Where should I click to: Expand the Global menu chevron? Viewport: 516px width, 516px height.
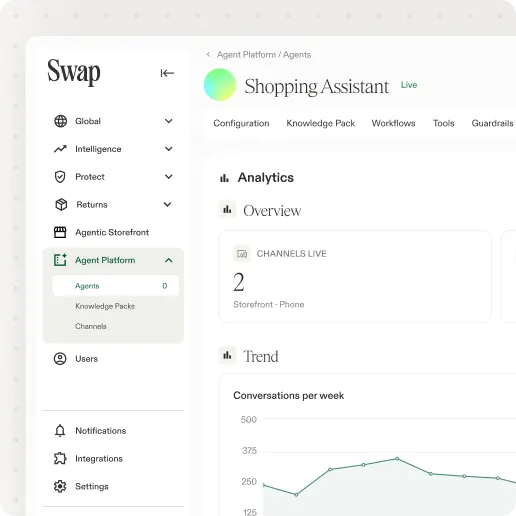click(x=169, y=121)
